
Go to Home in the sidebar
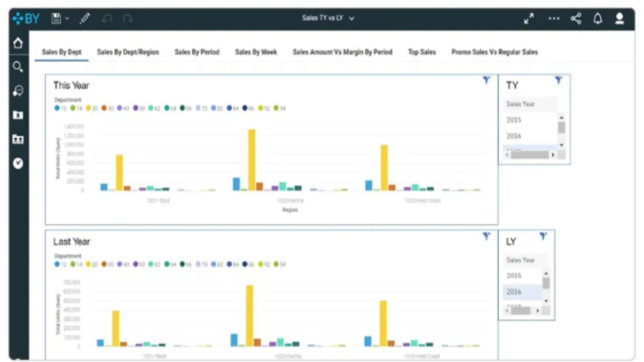point(18,43)
